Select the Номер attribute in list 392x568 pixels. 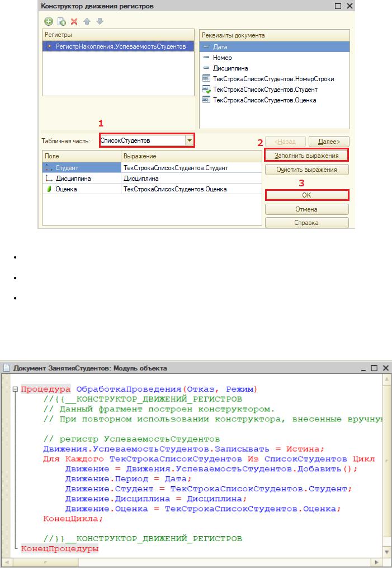click(x=222, y=58)
